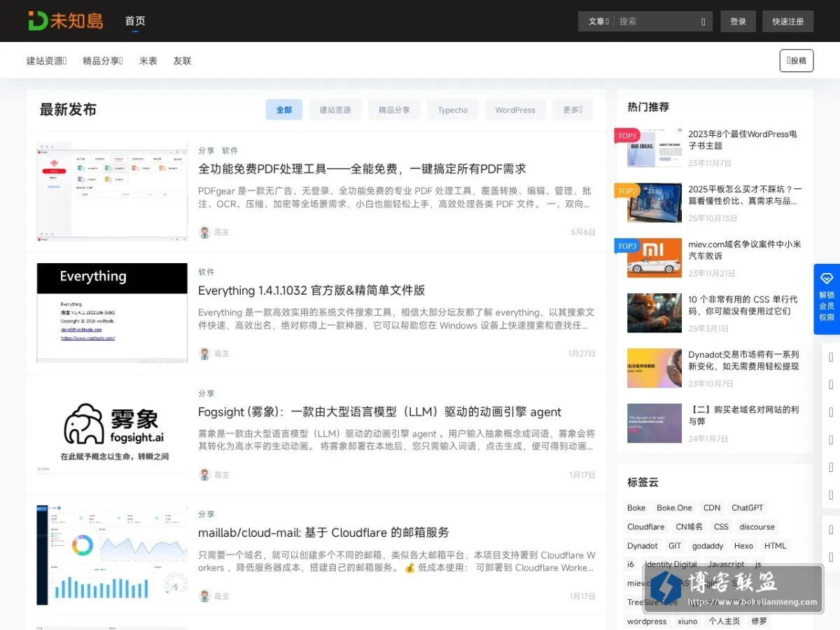Image resolution: width=840 pixels, height=630 pixels.
Task: Click 岛主 author name under the cloud-mail article
Action: 221,596
